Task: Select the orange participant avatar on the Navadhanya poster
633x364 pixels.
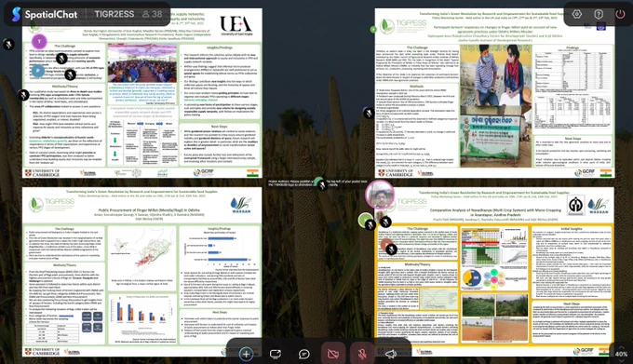Action: click(x=386, y=246)
